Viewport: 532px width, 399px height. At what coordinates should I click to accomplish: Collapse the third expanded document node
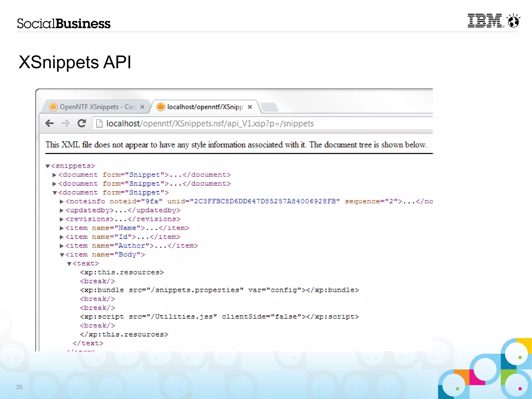coord(55,193)
